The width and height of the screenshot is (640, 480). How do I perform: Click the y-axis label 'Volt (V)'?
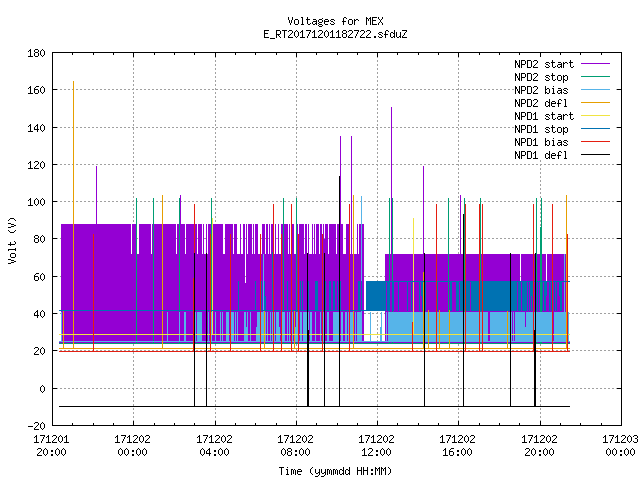13,241
